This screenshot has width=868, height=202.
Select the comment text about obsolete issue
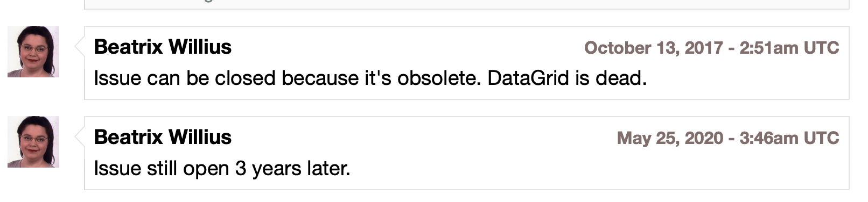pos(370,78)
